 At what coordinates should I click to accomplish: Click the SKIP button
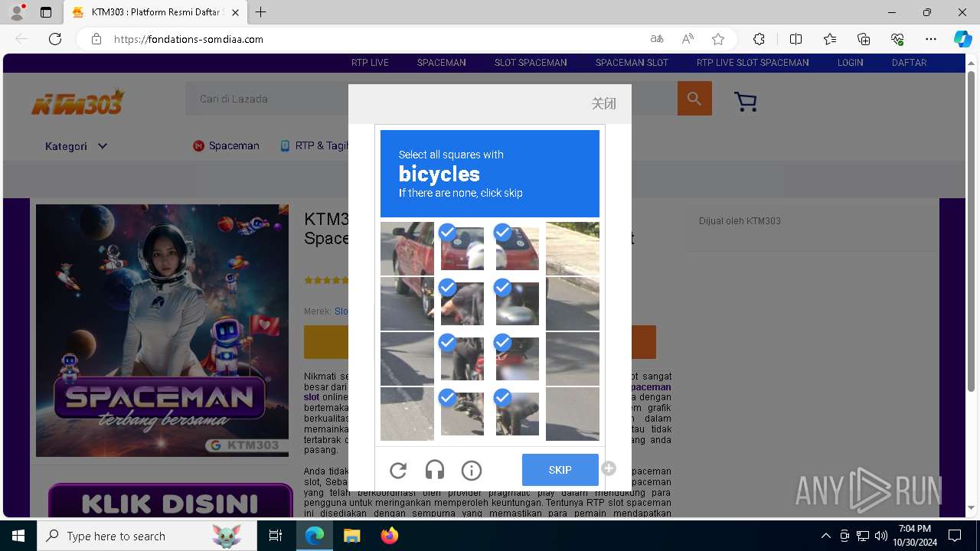560,470
